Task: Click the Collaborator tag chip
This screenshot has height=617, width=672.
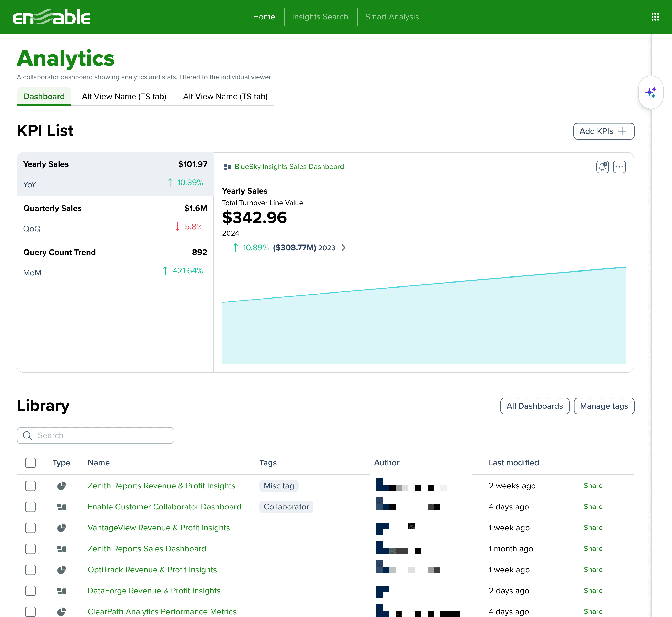Action: [x=286, y=507]
